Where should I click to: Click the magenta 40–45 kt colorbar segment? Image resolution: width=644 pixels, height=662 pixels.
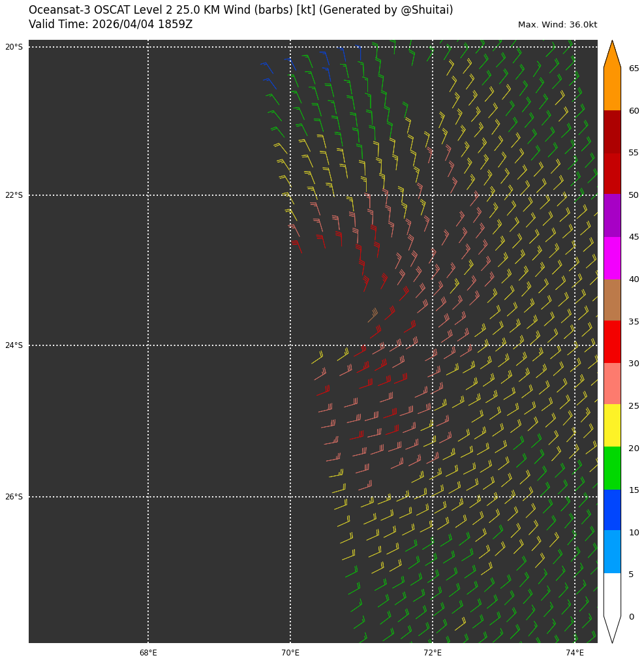coord(612,258)
